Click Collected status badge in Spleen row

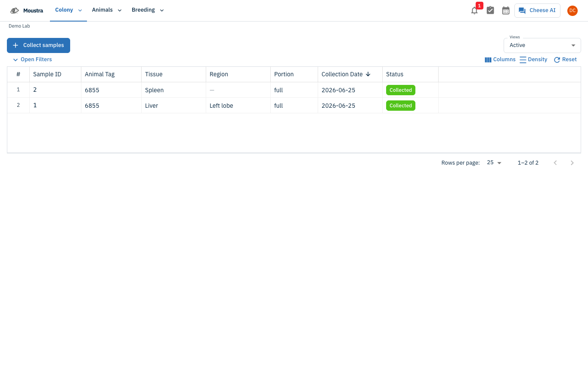[x=401, y=90]
